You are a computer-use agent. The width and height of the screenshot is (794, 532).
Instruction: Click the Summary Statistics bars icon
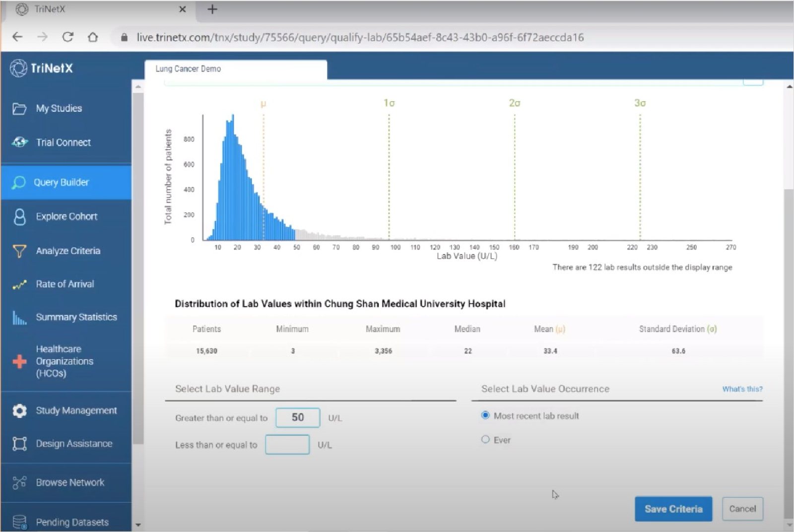tap(19, 318)
